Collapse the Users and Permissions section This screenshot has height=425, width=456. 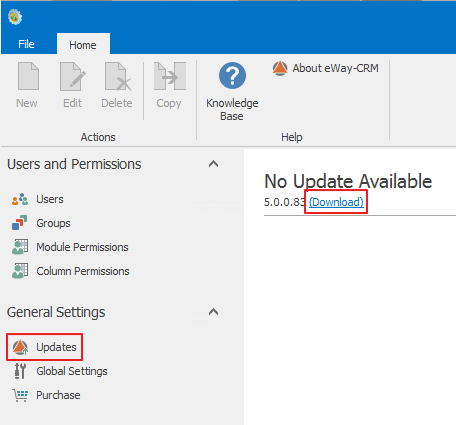(213, 164)
